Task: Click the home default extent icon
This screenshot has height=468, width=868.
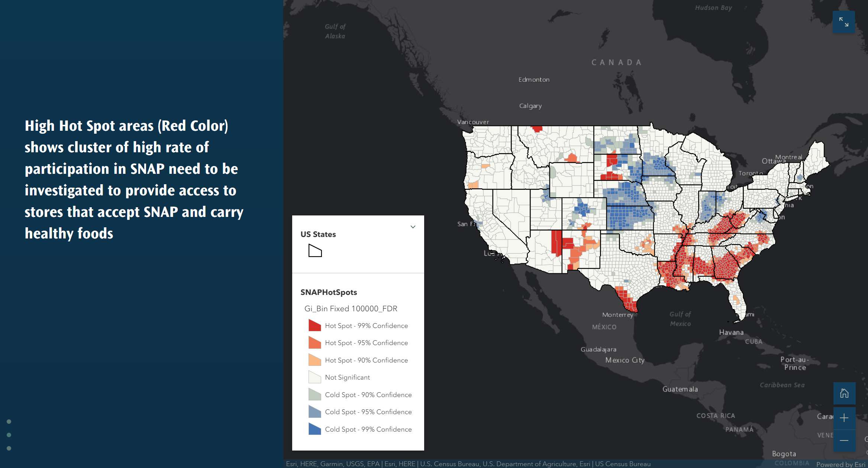Action: pyautogui.click(x=845, y=393)
